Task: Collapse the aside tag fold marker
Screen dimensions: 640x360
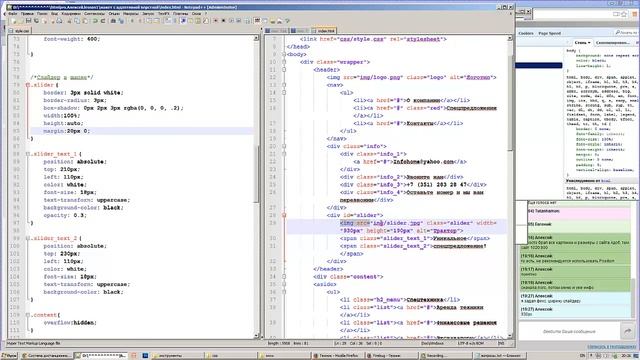Action: coord(284,284)
